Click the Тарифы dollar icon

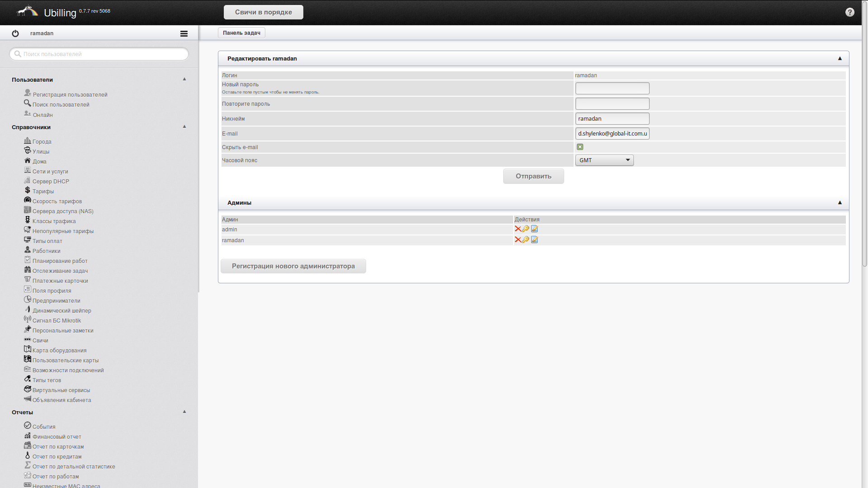[x=28, y=190]
